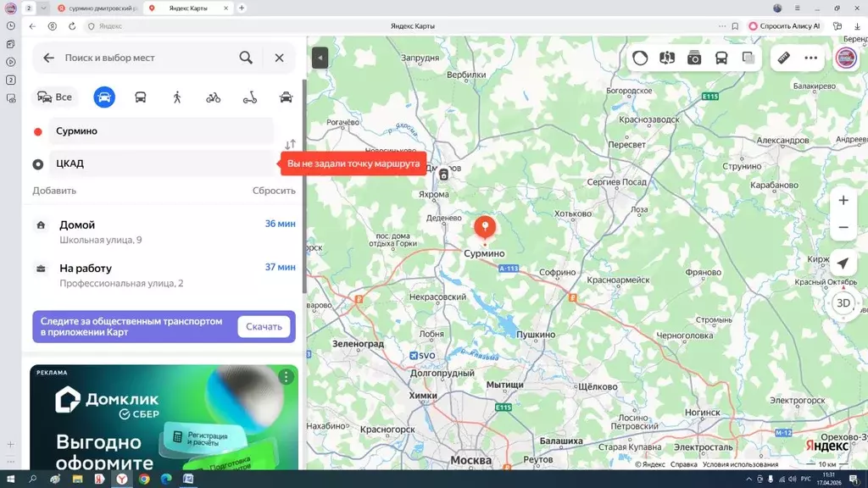The height and width of the screenshot is (488, 868).
Task: Swap start and destination points
Action: (x=290, y=145)
